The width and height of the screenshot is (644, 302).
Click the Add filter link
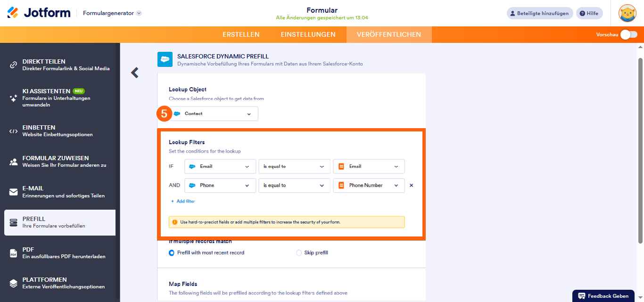point(182,201)
